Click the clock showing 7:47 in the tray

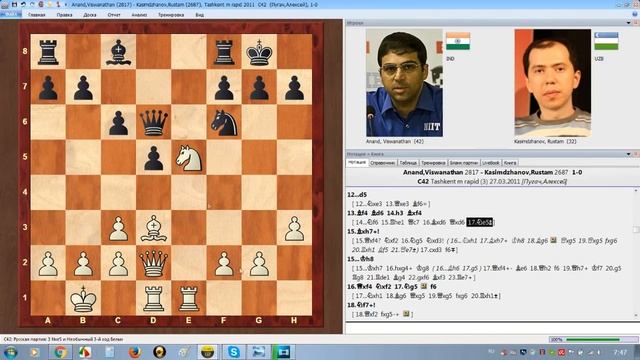point(620,352)
